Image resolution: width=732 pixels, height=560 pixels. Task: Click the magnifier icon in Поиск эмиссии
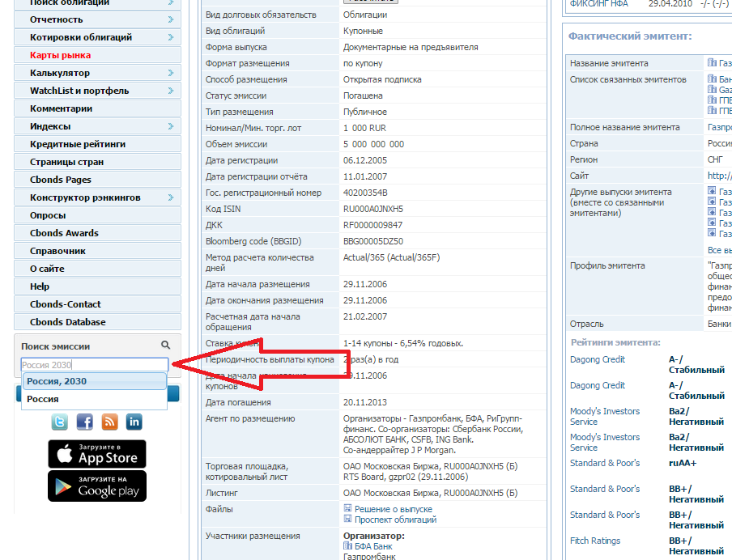coord(166,345)
